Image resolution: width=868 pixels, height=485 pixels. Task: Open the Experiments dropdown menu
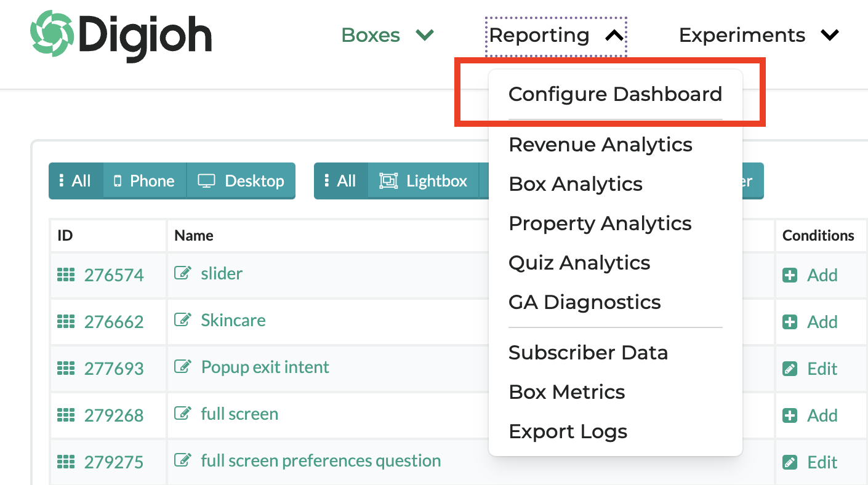pos(758,36)
